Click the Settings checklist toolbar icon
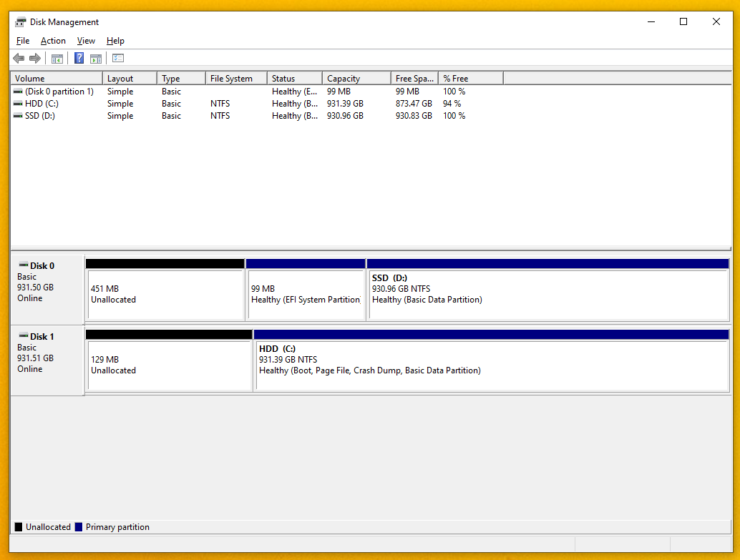 [x=118, y=59]
